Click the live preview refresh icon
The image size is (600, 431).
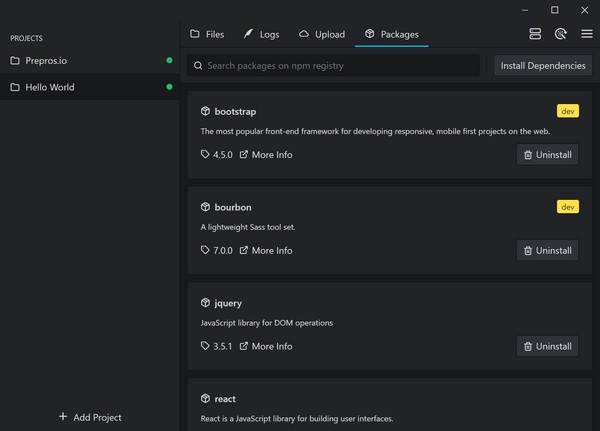coord(561,34)
